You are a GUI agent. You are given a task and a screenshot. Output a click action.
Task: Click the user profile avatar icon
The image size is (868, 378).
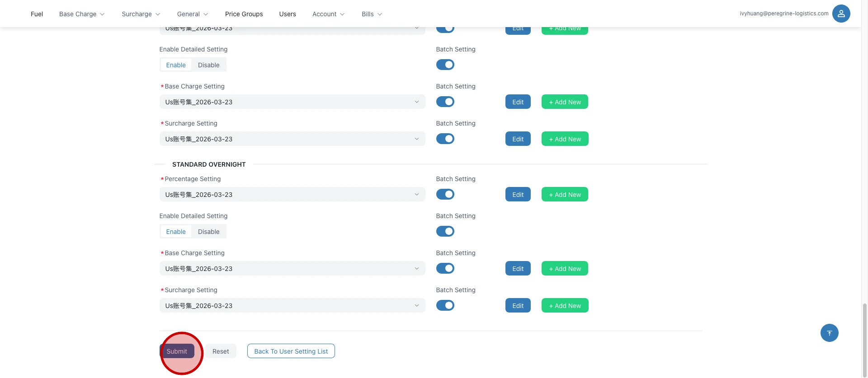pyautogui.click(x=841, y=14)
